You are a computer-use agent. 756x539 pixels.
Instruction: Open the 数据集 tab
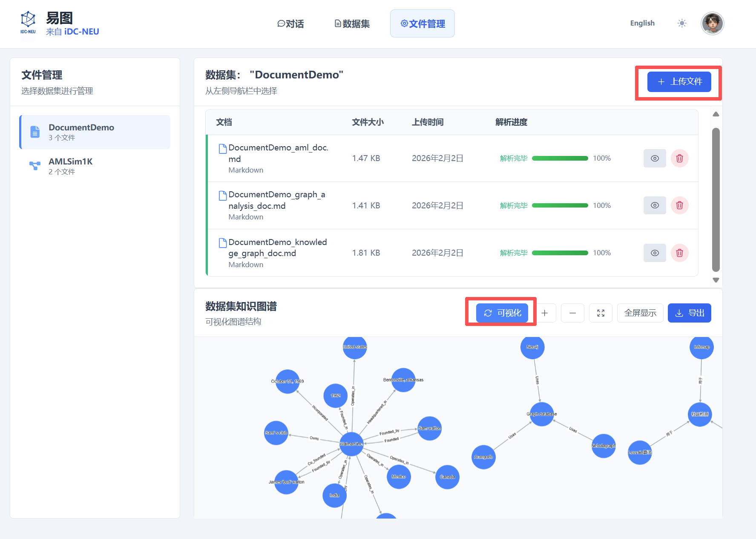[x=352, y=23]
